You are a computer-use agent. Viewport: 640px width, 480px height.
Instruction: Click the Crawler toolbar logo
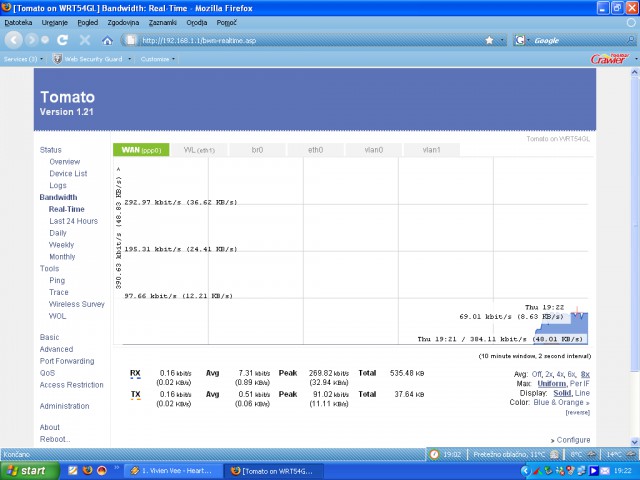609,59
